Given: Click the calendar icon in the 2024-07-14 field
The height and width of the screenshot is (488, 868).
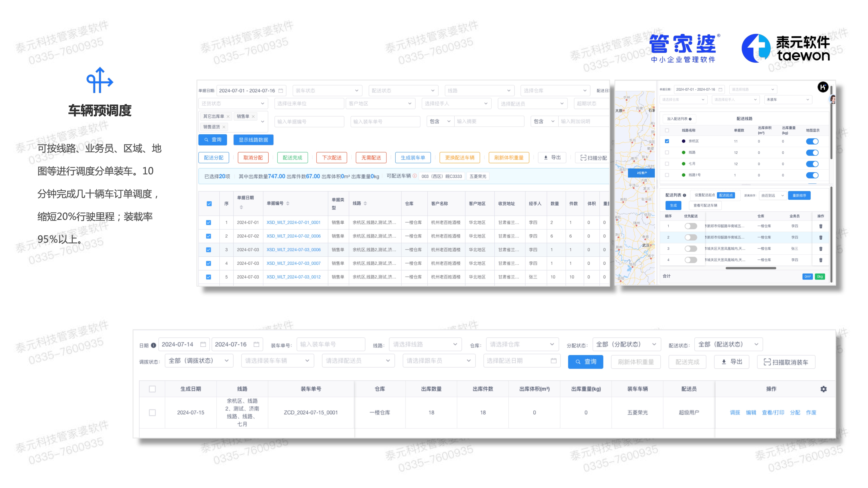Looking at the screenshot, I should tap(203, 344).
